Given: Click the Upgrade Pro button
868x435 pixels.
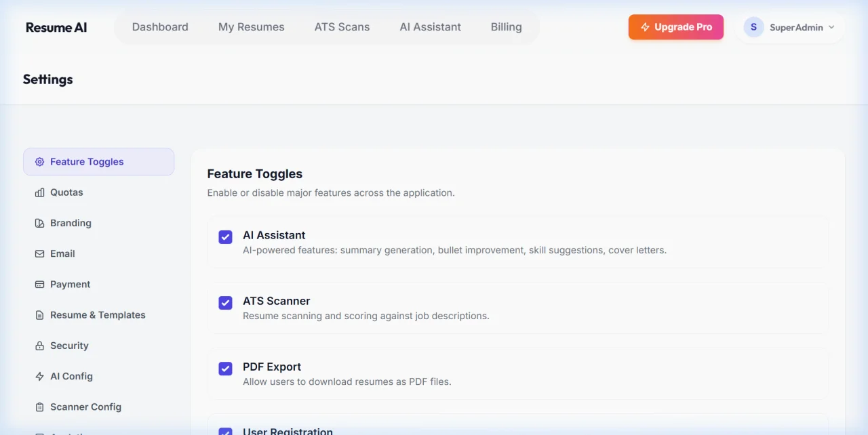Looking at the screenshot, I should pos(676,27).
